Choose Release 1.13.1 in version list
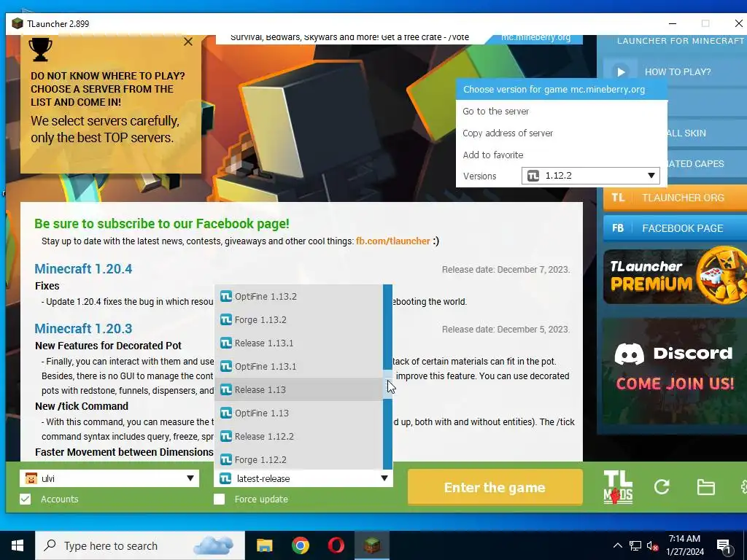The width and height of the screenshot is (747, 560). 298,343
